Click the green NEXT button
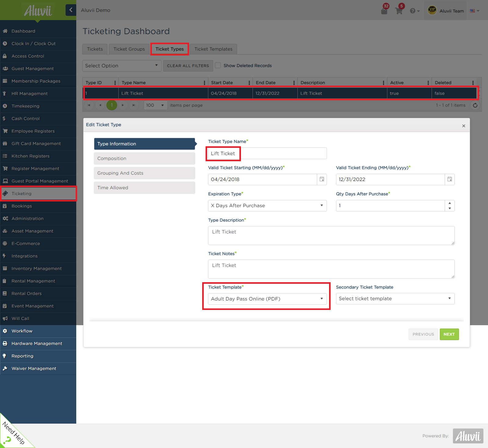Image resolution: width=488 pixels, height=448 pixels. point(449,334)
